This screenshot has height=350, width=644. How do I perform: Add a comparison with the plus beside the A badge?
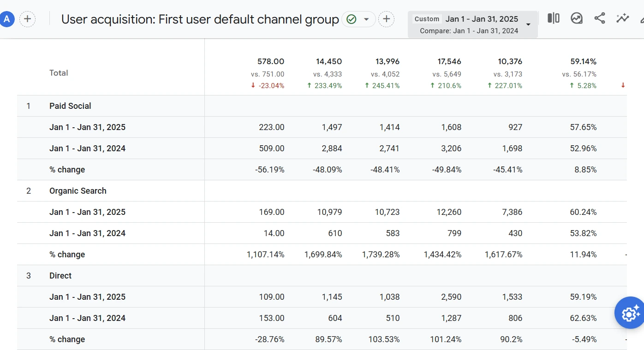28,19
